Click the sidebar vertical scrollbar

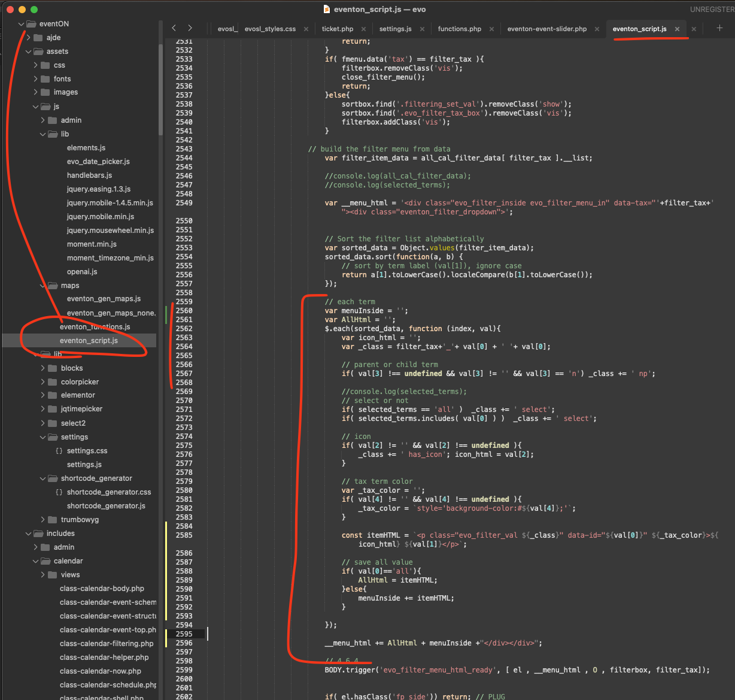[x=160, y=90]
